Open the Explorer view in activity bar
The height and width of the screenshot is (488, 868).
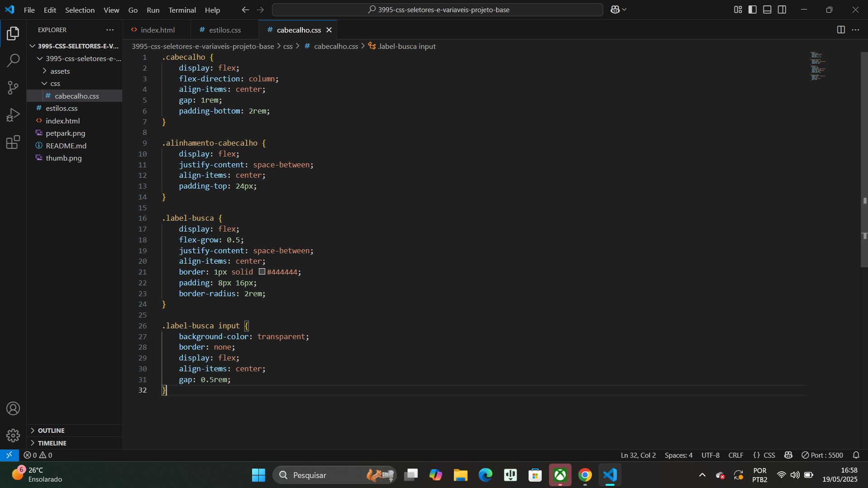(13, 33)
